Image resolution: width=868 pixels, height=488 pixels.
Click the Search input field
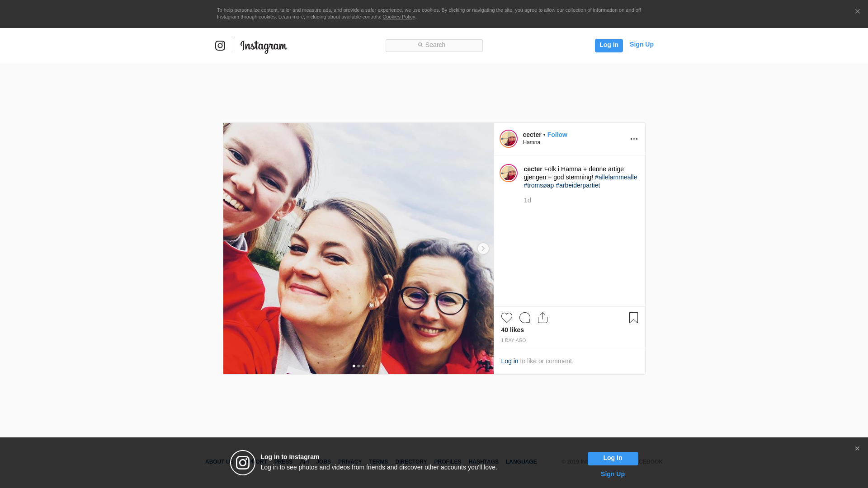tap(434, 45)
